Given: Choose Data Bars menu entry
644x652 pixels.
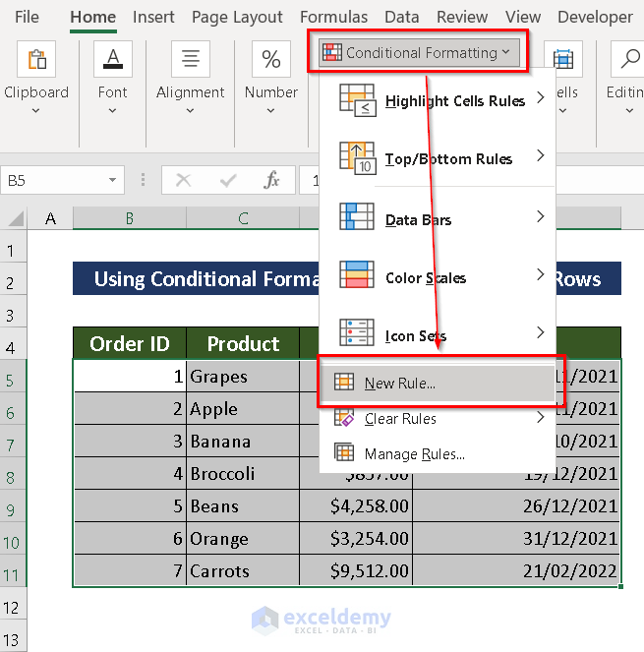Looking at the screenshot, I should (x=438, y=217).
